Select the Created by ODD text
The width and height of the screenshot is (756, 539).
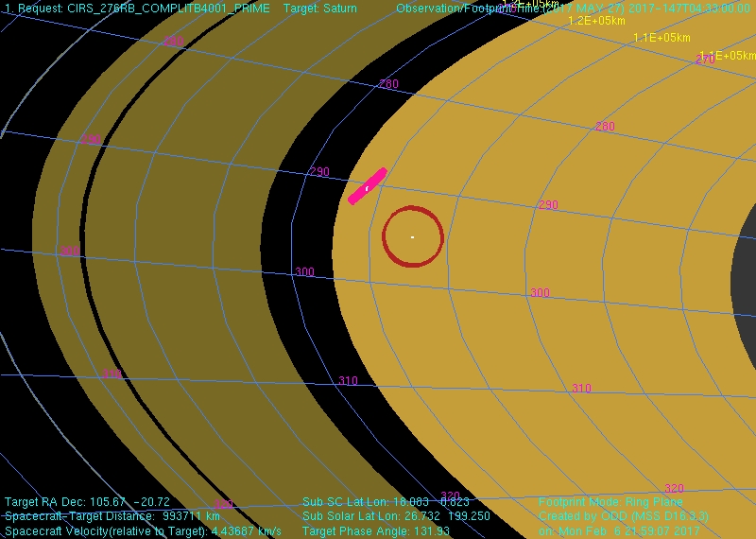623,516
